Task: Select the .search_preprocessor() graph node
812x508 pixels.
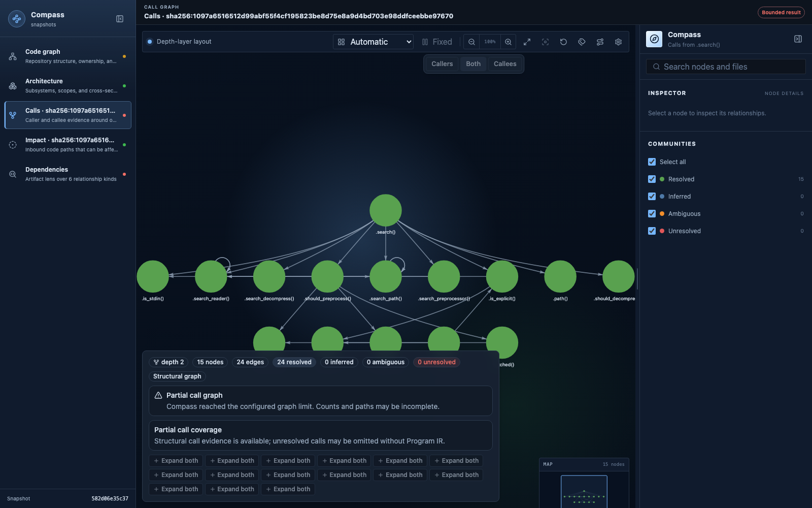Action: click(x=444, y=276)
